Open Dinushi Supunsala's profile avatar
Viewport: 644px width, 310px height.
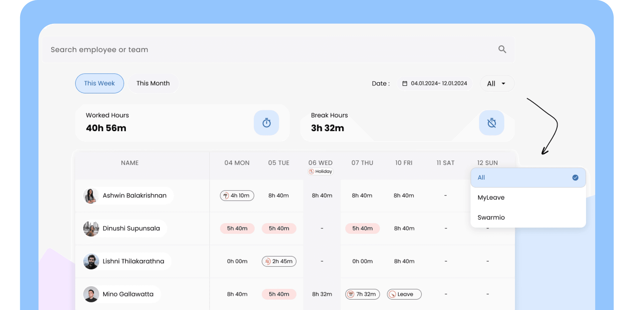point(91,228)
